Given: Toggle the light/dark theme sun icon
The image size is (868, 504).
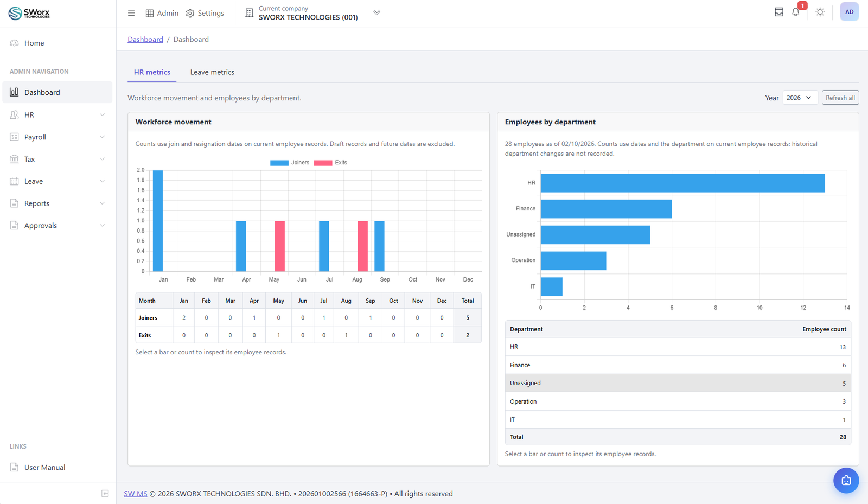Looking at the screenshot, I should coord(820,12).
